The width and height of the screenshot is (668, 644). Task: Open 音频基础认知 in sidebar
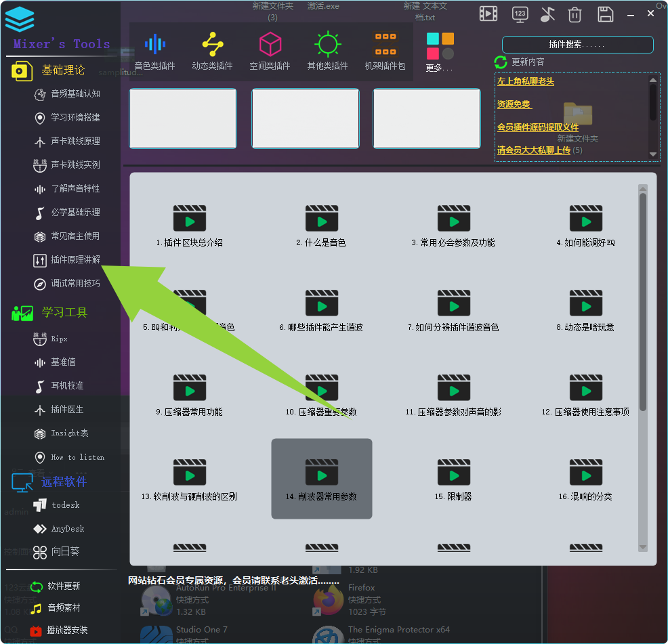[x=67, y=94]
